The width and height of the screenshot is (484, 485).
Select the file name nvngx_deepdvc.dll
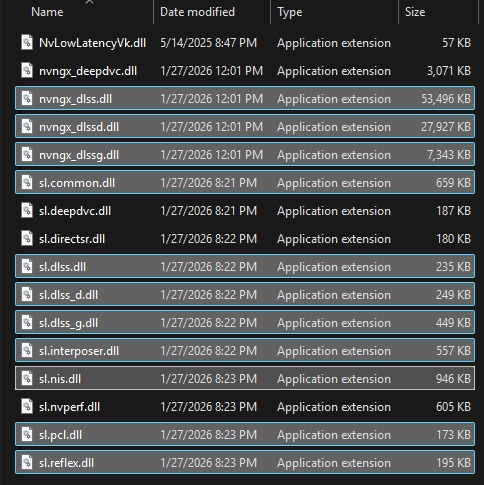(x=88, y=71)
